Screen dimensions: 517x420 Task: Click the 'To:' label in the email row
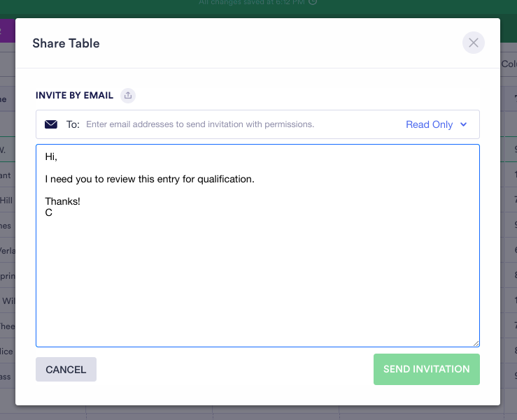(73, 124)
